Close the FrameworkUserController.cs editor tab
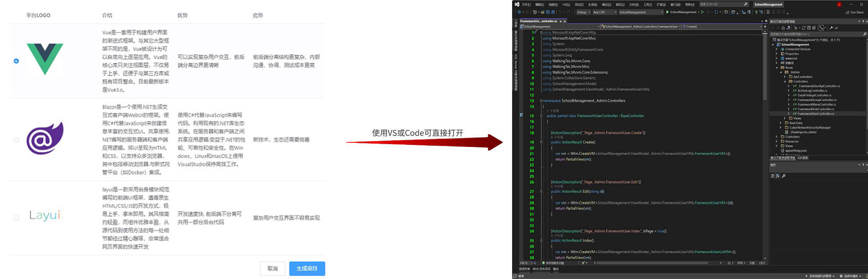Viewport: 868px width, 279px height. (565, 21)
